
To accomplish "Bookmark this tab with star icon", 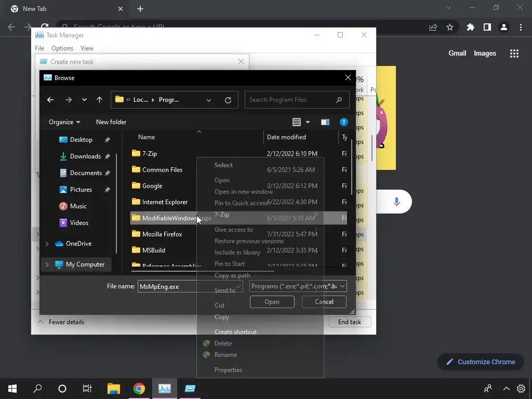I will 450,27.
